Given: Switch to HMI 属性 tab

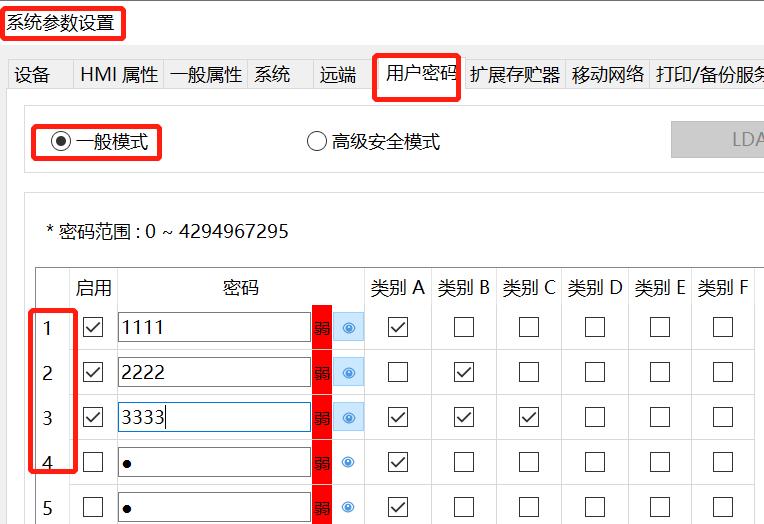Looking at the screenshot, I should coord(118,75).
